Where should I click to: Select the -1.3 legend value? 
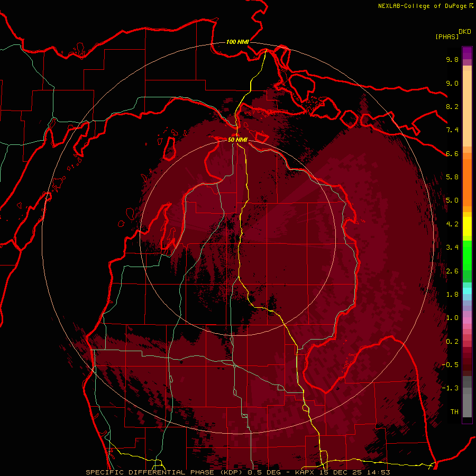click(x=450, y=388)
